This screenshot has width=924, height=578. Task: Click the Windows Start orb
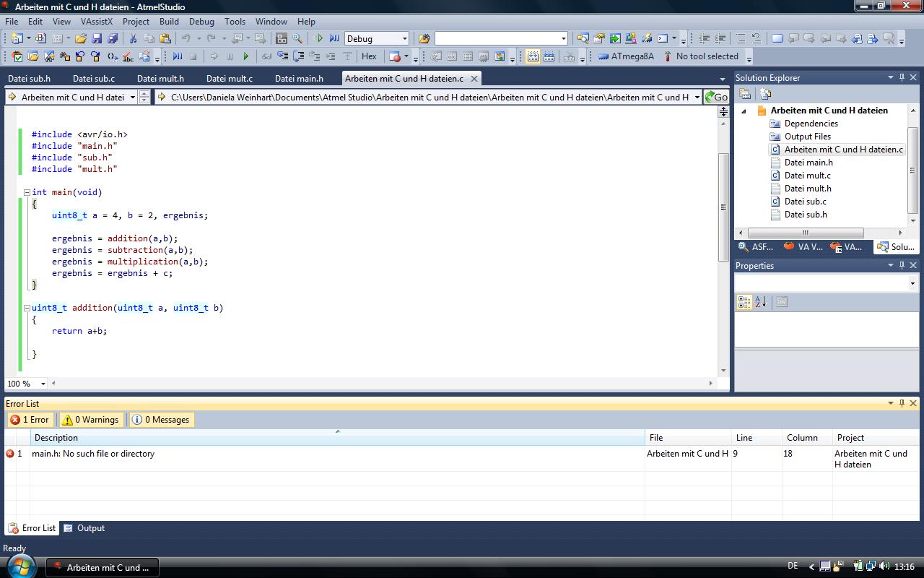pyautogui.click(x=19, y=567)
